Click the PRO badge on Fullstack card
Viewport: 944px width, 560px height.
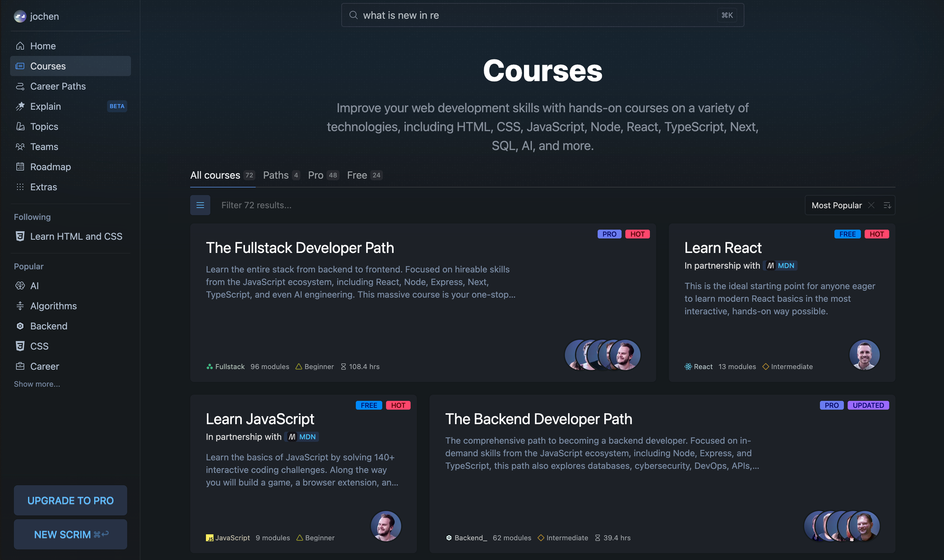click(609, 234)
